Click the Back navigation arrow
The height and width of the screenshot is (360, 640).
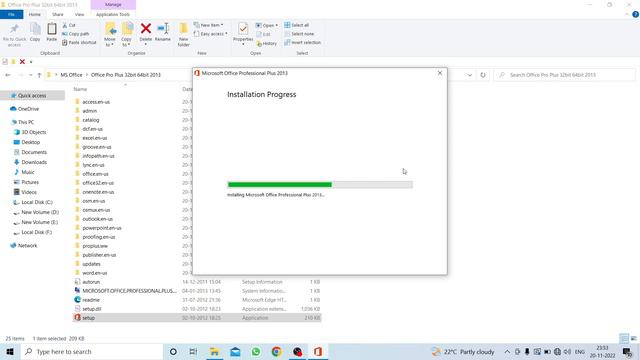click(8, 75)
